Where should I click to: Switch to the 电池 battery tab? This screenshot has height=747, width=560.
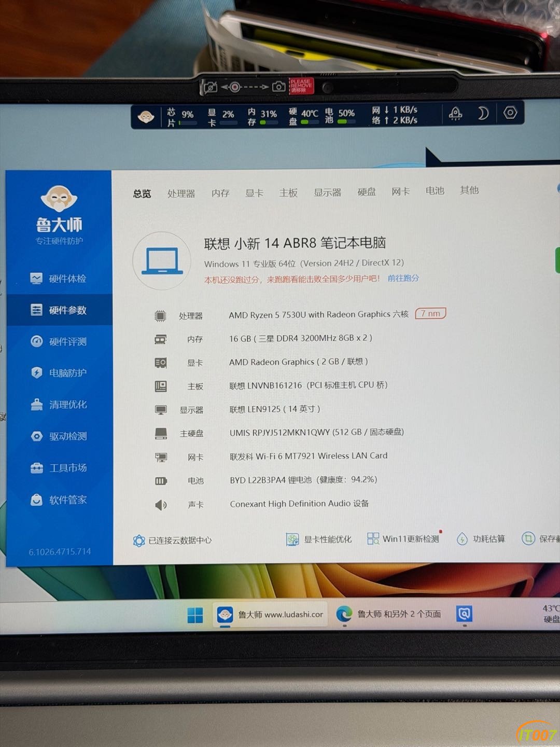(x=435, y=191)
